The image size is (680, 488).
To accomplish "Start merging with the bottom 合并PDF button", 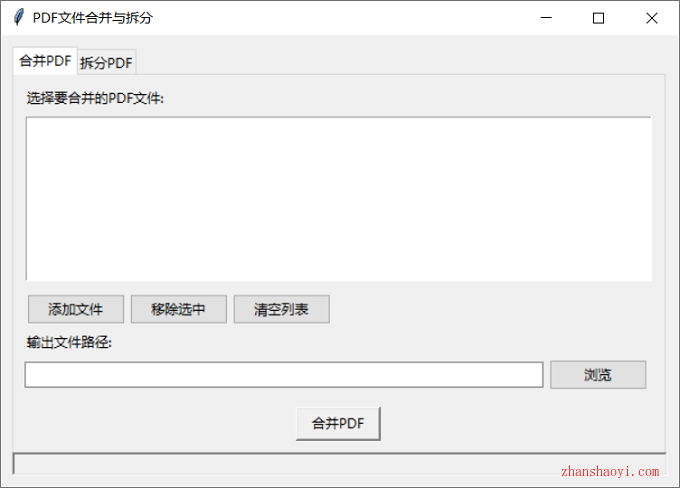I will point(337,423).
